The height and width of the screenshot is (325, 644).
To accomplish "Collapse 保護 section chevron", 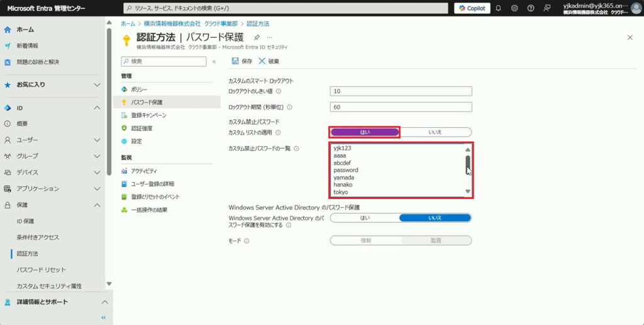I will pyautogui.click(x=97, y=205).
